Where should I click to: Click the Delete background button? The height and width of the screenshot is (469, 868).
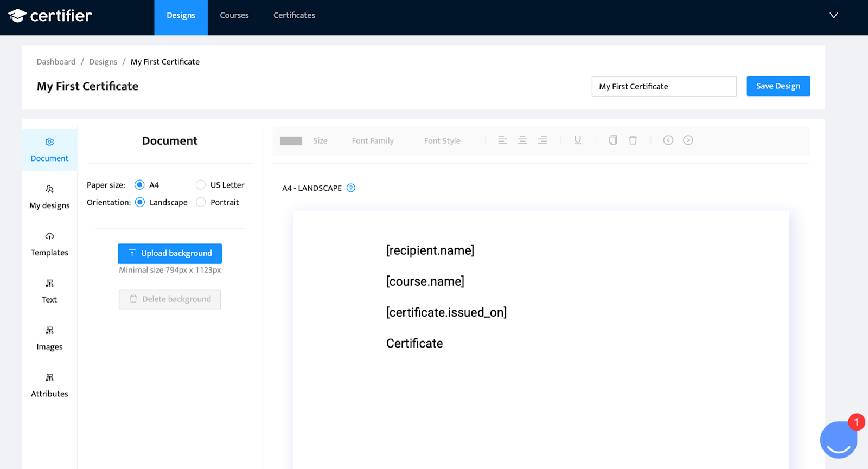170,299
